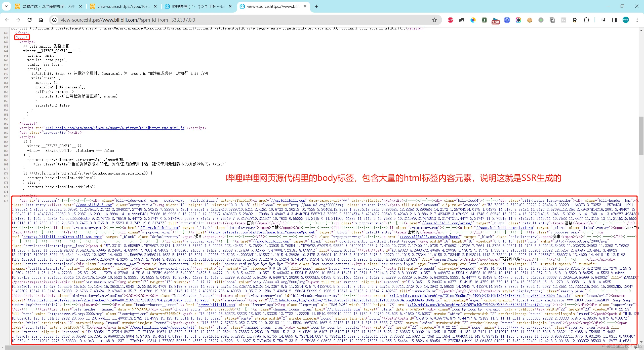
Task: Open the 佳朋 profile avatar menu
Action: click(x=626, y=20)
